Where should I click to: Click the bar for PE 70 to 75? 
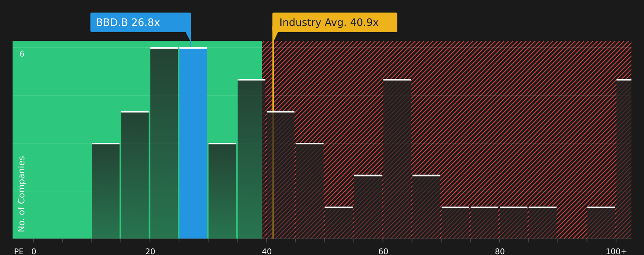(x=455, y=223)
